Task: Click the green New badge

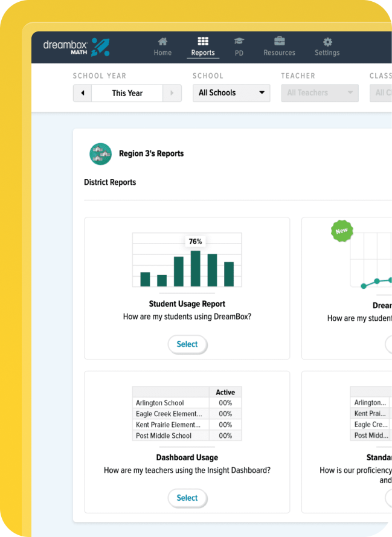Action: click(342, 231)
